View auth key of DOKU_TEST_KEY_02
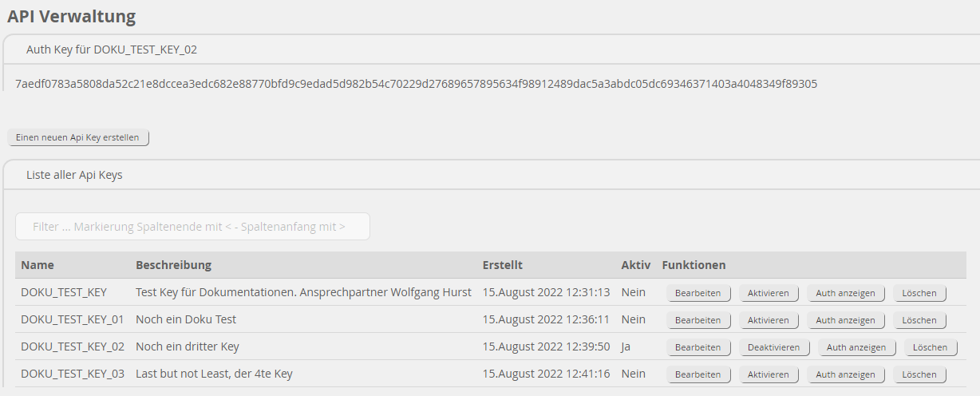The image size is (980, 396). (856, 347)
